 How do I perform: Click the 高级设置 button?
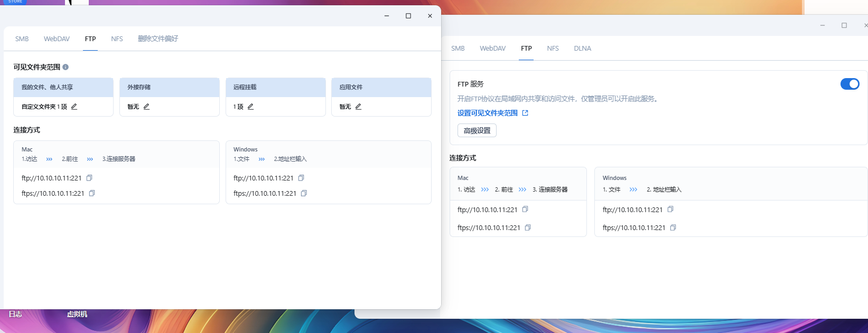click(x=477, y=130)
